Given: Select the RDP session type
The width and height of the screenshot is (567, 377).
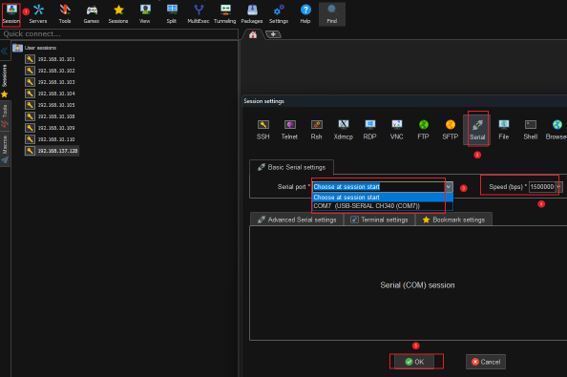Looking at the screenshot, I should 370,129.
